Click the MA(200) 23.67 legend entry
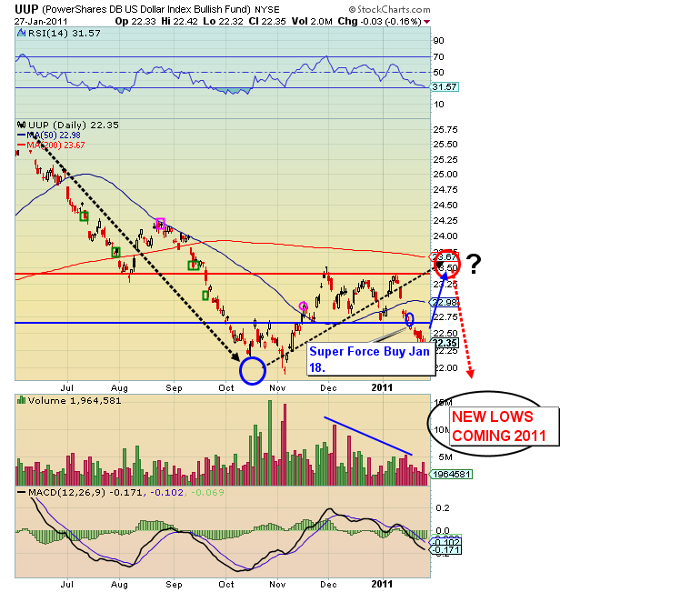The width and height of the screenshot is (700, 592). tap(55, 145)
